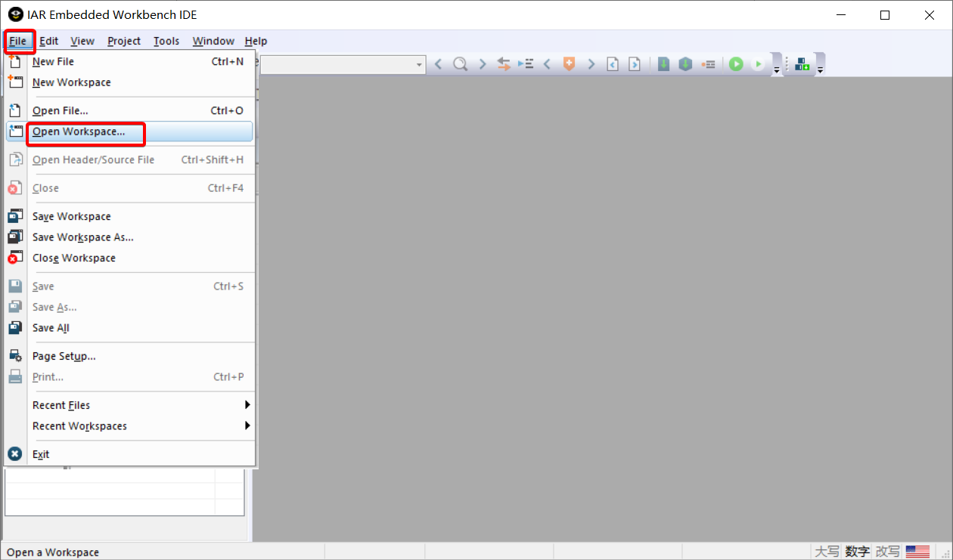Screen dimensions: 953x560
Task: Click the Find magnifier icon in toolbar
Action: point(460,64)
